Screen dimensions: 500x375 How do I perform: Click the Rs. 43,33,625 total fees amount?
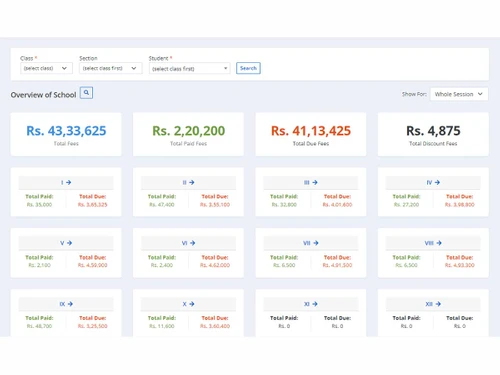[66, 131]
